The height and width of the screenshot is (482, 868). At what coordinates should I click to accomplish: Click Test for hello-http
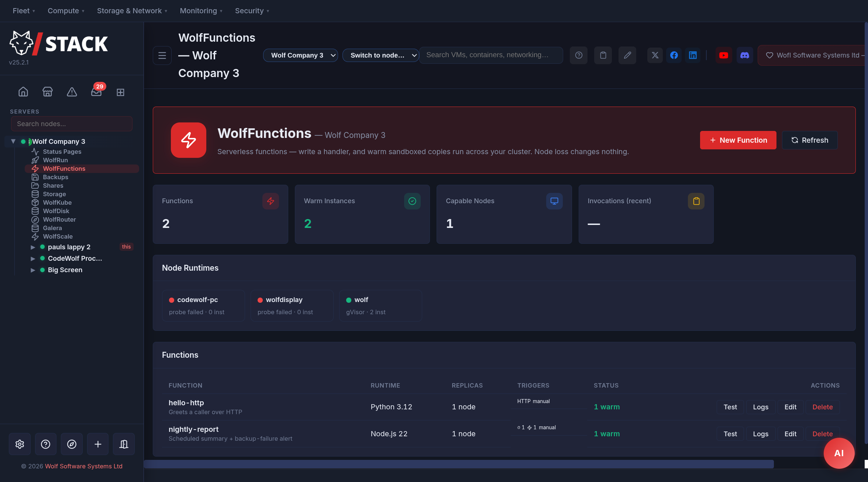pyautogui.click(x=730, y=407)
